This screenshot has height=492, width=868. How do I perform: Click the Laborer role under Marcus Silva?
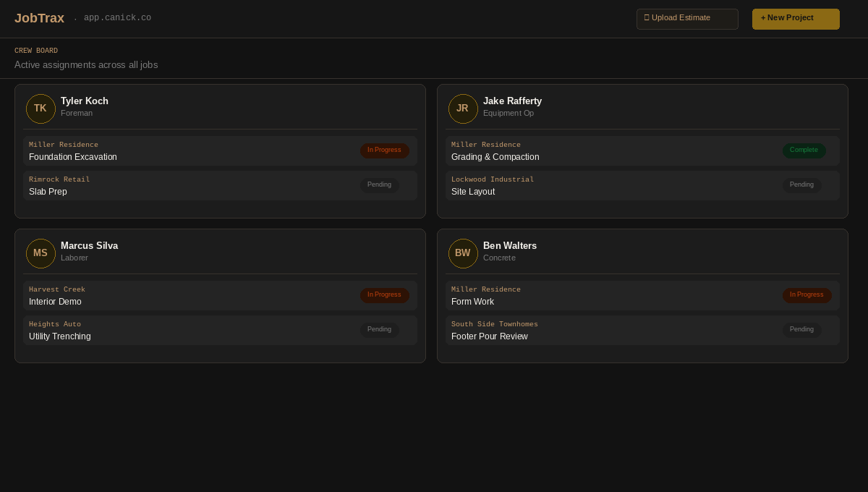pyautogui.click(x=75, y=258)
